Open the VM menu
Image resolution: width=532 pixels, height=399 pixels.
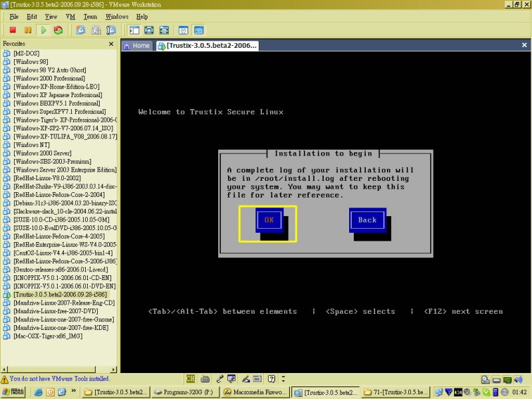coord(70,17)
